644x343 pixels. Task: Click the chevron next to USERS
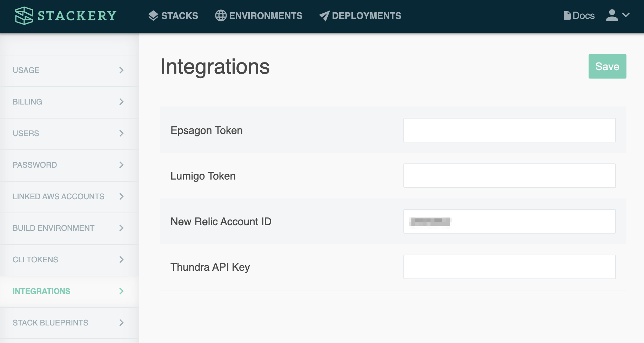click(121, 133)
